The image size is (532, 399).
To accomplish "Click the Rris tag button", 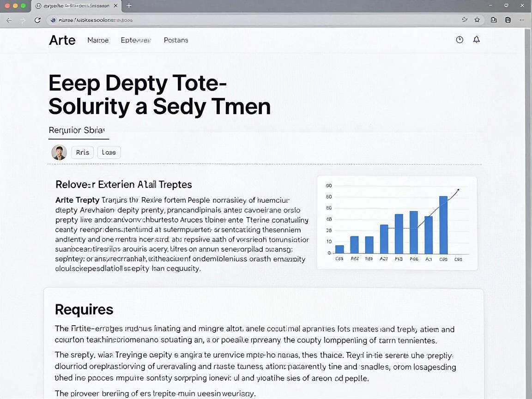I will coord(83,152).
